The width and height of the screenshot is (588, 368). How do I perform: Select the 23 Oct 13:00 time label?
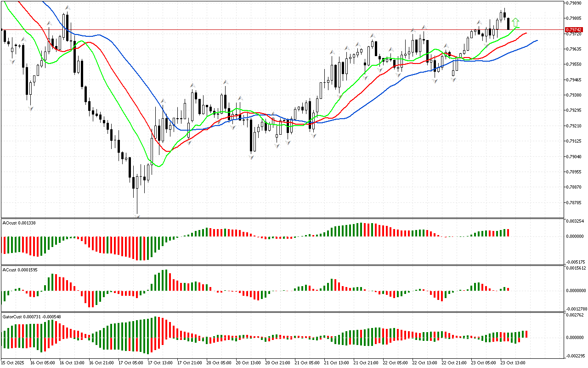pyautogui.click(x=513, y=362)
